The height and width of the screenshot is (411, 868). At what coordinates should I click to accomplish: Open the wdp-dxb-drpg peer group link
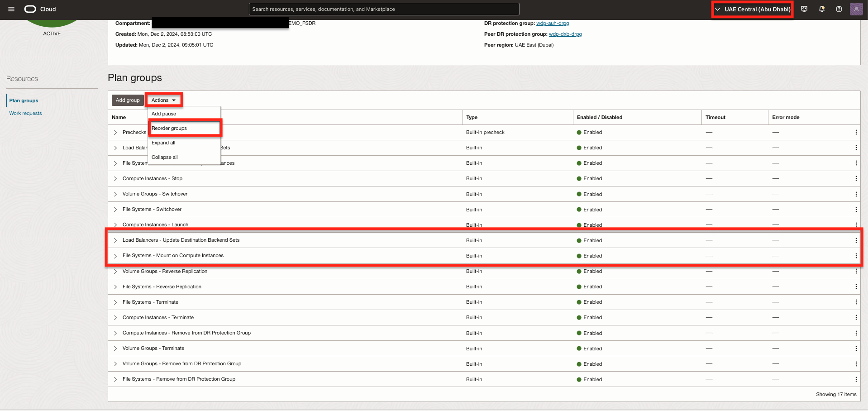tap(565, 34)
